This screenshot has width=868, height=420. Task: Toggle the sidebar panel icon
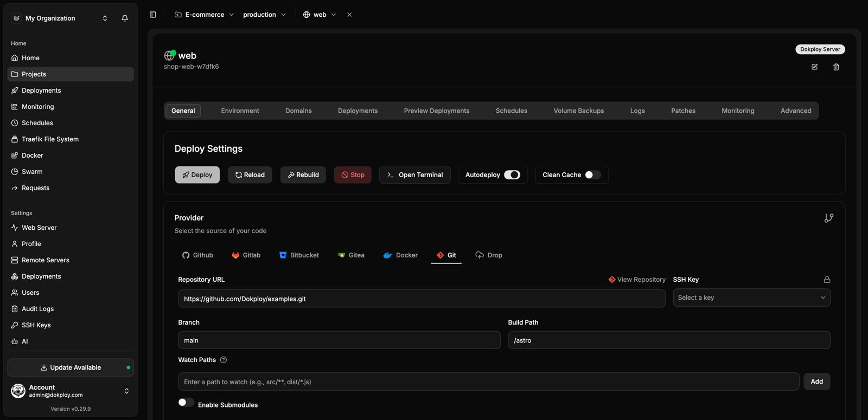153,15
